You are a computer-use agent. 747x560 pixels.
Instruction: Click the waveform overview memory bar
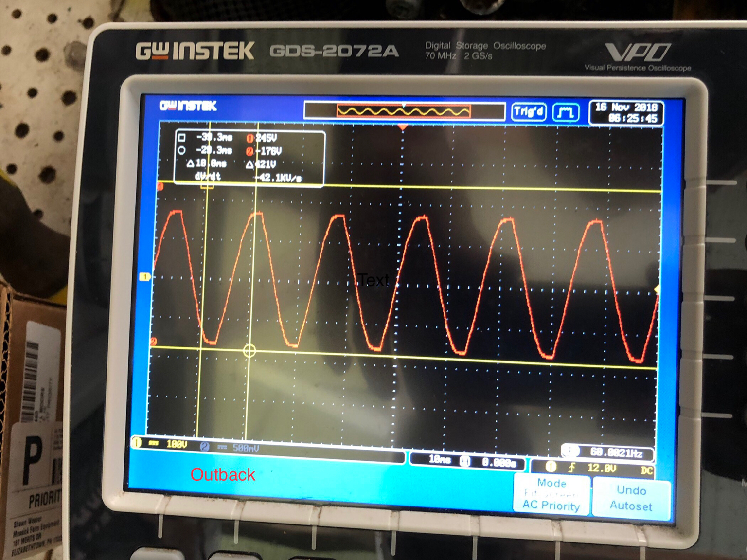pos(404,111)
